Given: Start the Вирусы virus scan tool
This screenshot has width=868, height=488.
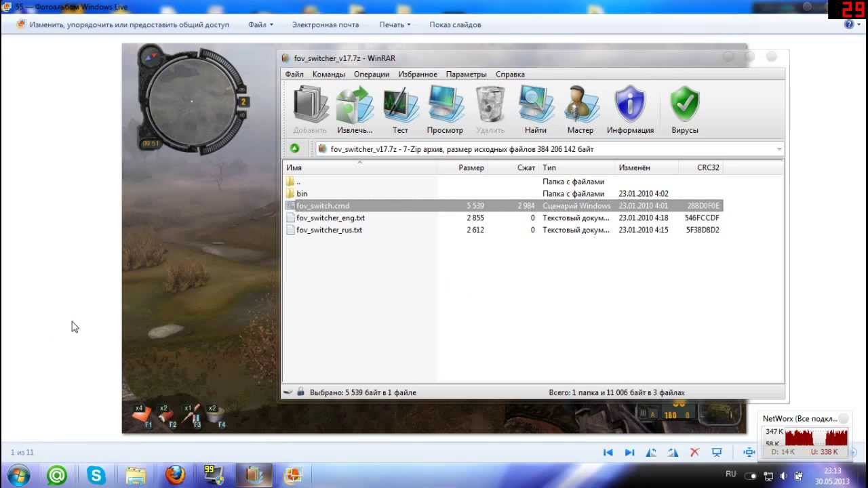Looking at the screenshot, I should (x=685, y=110).
